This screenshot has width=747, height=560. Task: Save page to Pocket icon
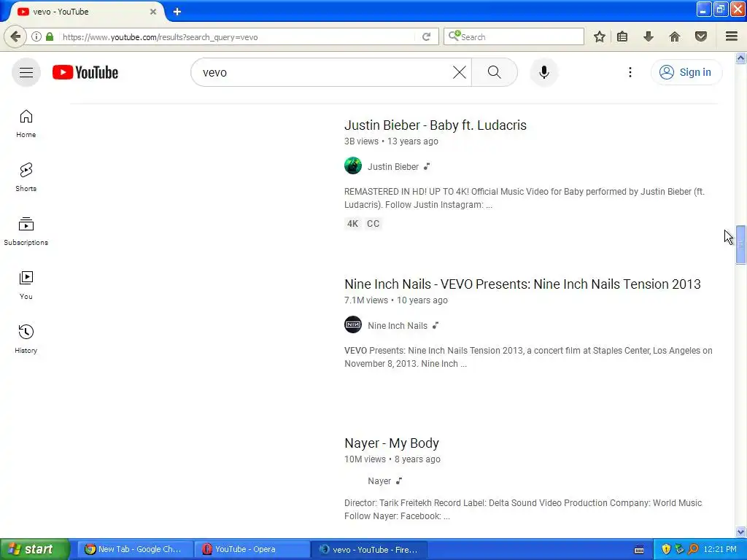tap(701, 36)
